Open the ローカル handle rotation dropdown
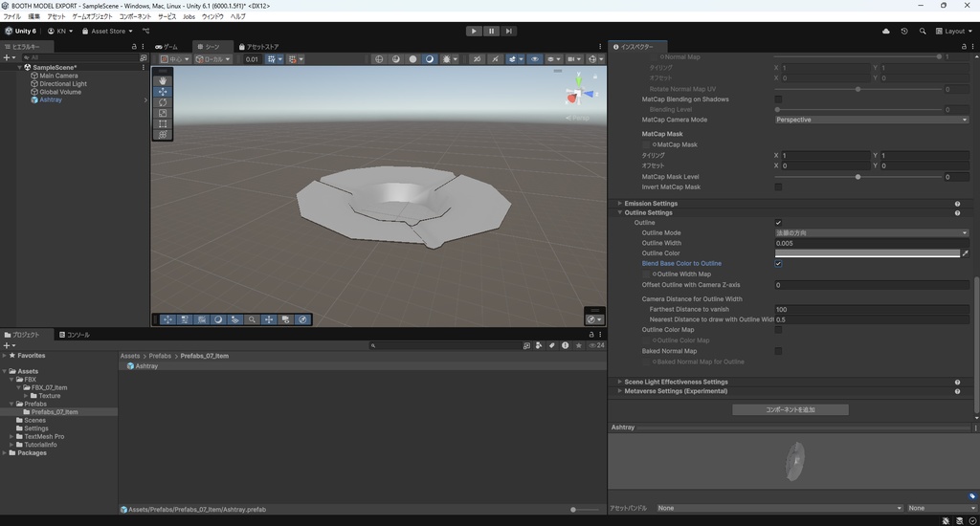The width and height of the screenshot is (980, 526). (212, 58)
